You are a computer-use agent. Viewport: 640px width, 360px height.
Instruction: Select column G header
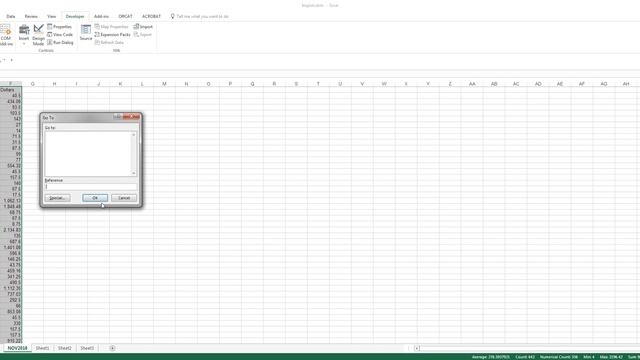coord(33,84)
